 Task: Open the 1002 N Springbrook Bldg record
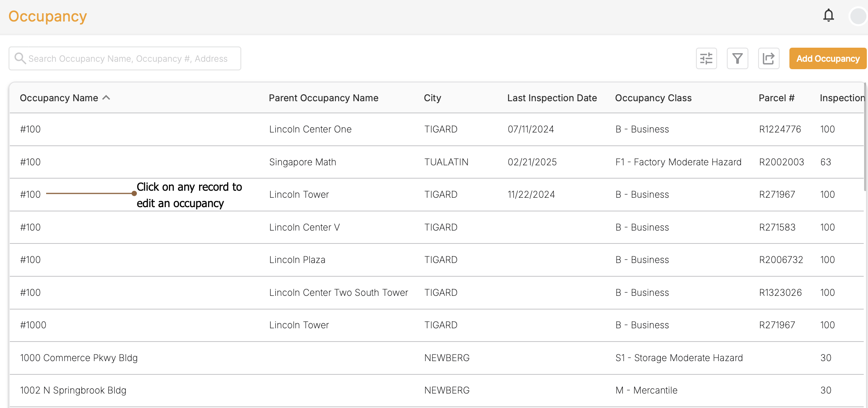tap(73, 390)
